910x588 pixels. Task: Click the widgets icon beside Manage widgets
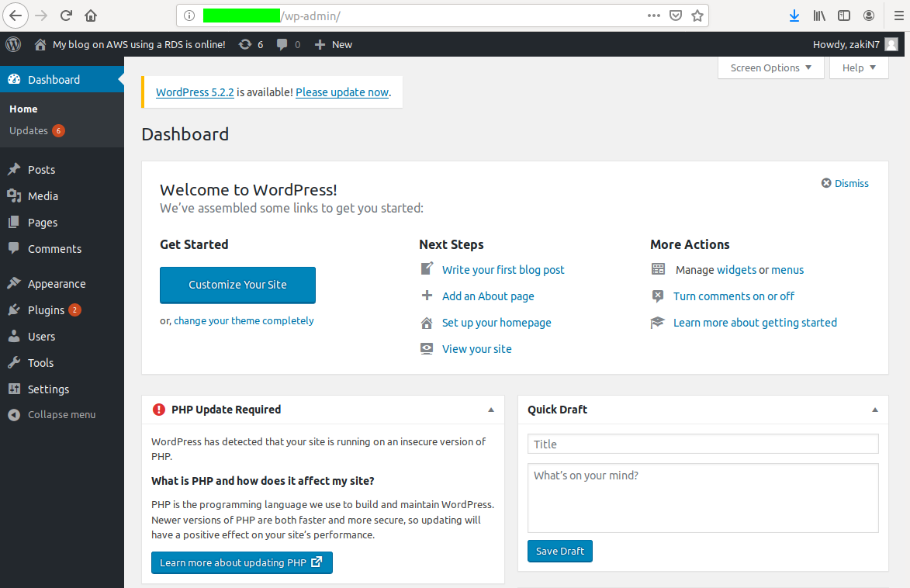(x=658, y=269)
